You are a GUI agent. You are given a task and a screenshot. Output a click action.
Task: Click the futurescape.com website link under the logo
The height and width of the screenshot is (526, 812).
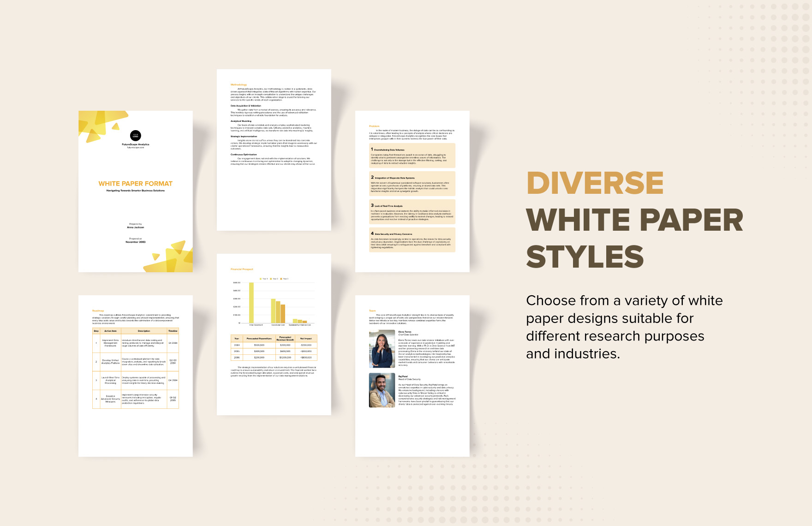click(x=136, y=147)
